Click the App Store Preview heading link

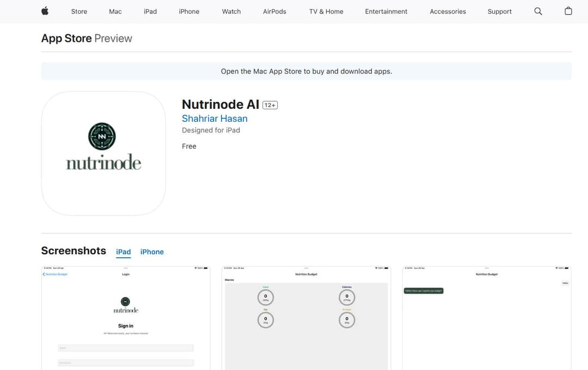(x=87, y=38)
